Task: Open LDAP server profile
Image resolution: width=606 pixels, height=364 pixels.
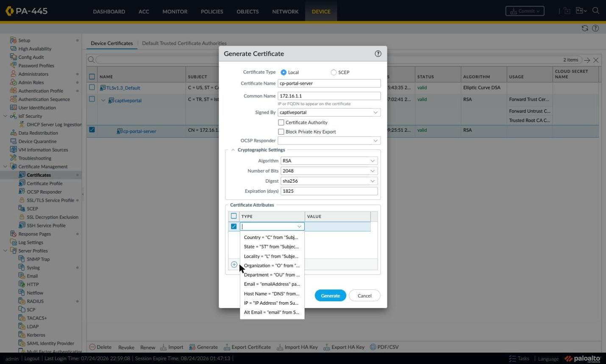Action: [33, 327]
